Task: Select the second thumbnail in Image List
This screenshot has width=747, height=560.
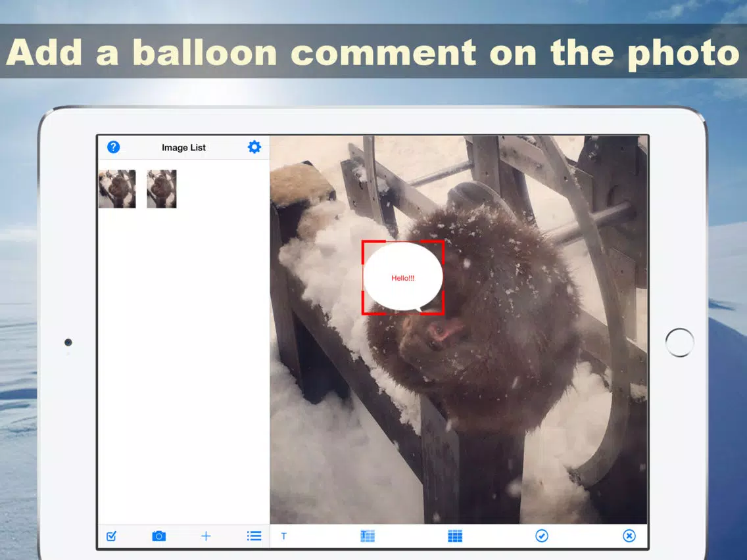Action: click(x=162, y=189)
